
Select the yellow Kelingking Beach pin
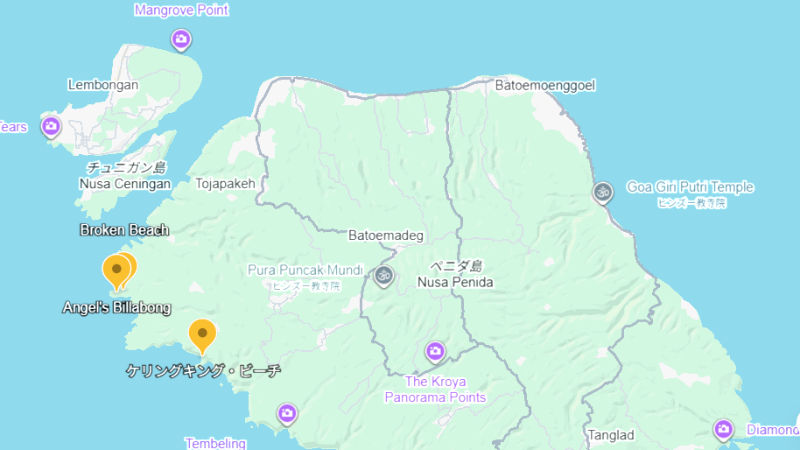point(202,337)
